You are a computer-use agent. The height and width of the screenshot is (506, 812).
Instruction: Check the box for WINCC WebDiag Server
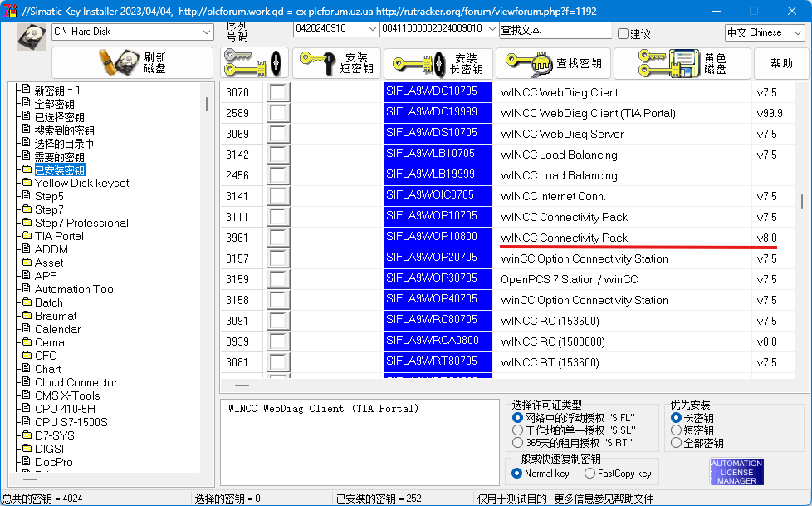(278, 134)
